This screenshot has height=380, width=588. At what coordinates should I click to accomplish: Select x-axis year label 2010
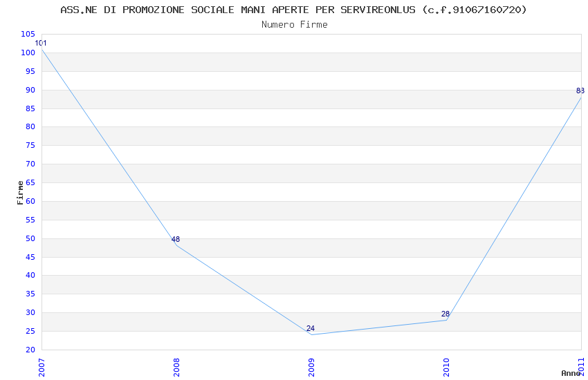pyautogui.click(x=446, y=368)
